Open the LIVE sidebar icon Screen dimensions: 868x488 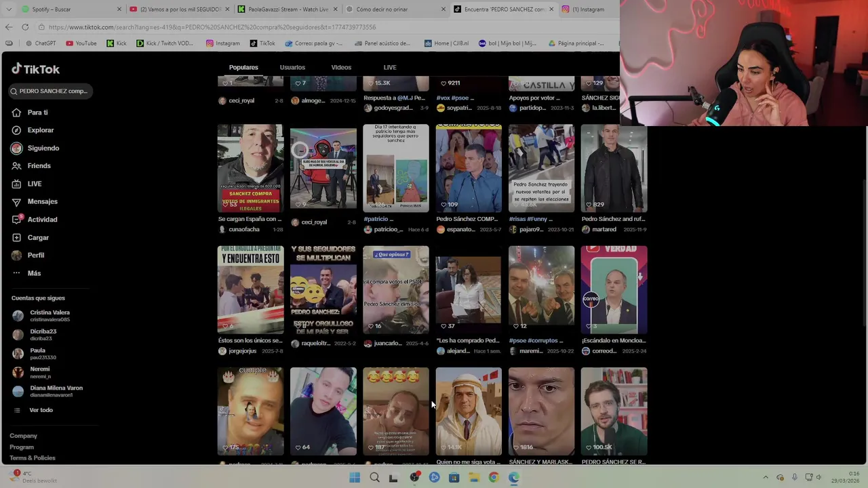[x=16, y=184]
